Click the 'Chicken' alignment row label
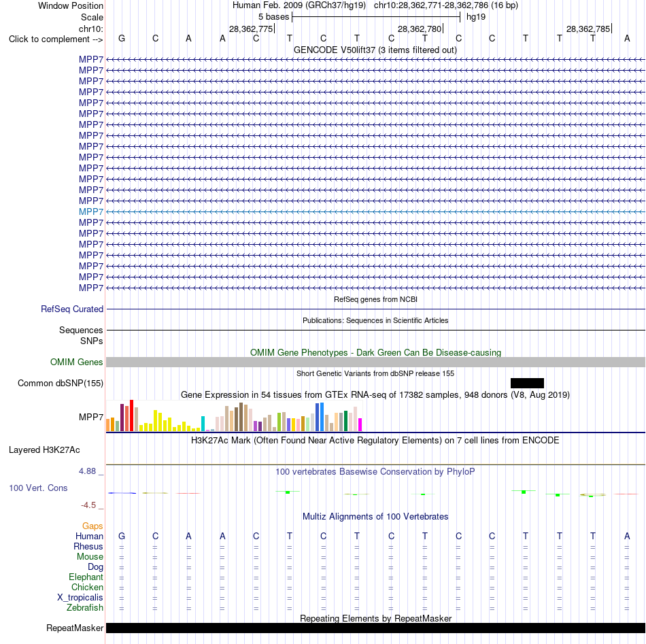This screenshot has width=646, height=644. [87, 587]
